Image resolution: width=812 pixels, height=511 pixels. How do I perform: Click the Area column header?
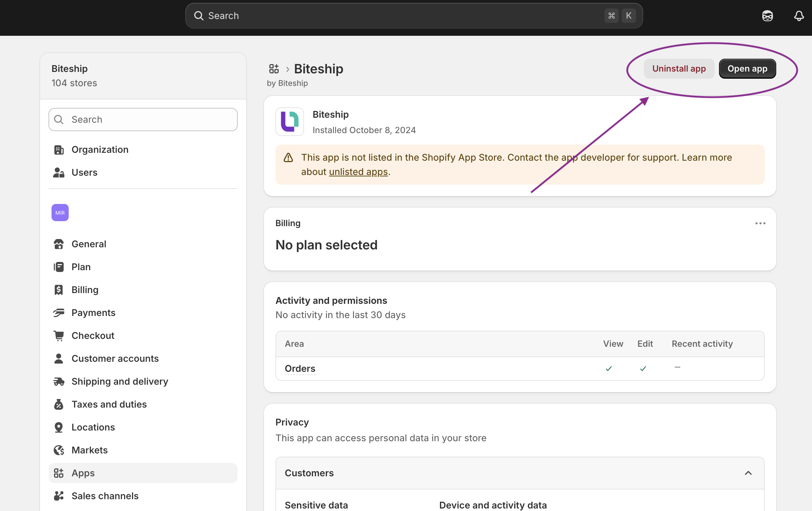tap(294, 344)
